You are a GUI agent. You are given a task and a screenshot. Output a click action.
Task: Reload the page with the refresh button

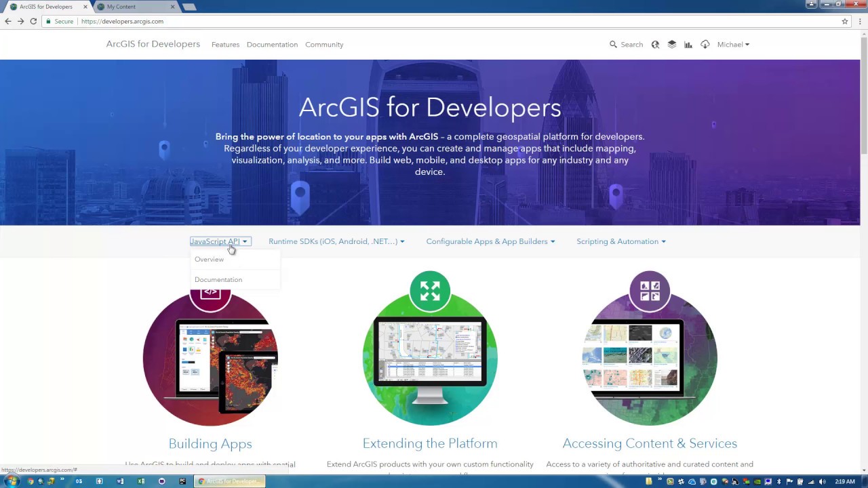click(33, 21)
